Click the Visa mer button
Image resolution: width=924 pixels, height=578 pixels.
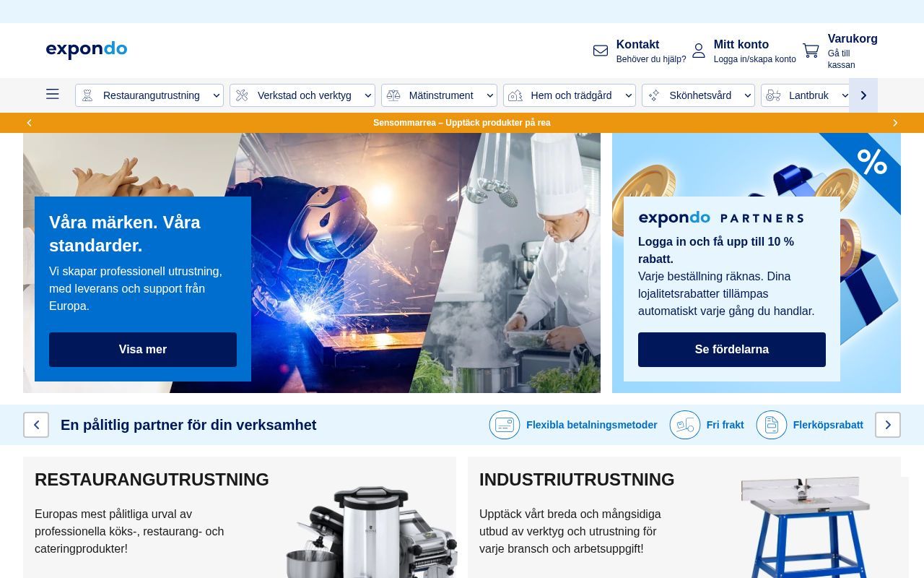coord(143,350)
